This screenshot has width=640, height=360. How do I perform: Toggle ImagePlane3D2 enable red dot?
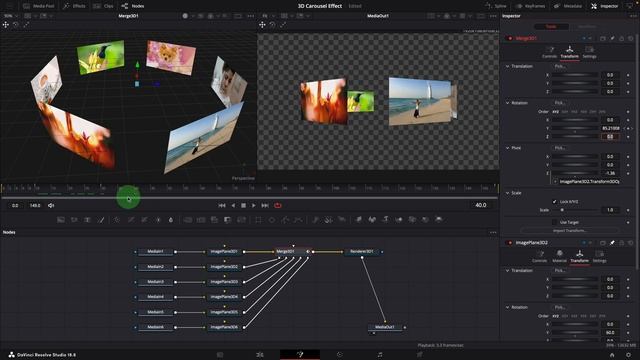pyautogui.click(x=509, y=242)
